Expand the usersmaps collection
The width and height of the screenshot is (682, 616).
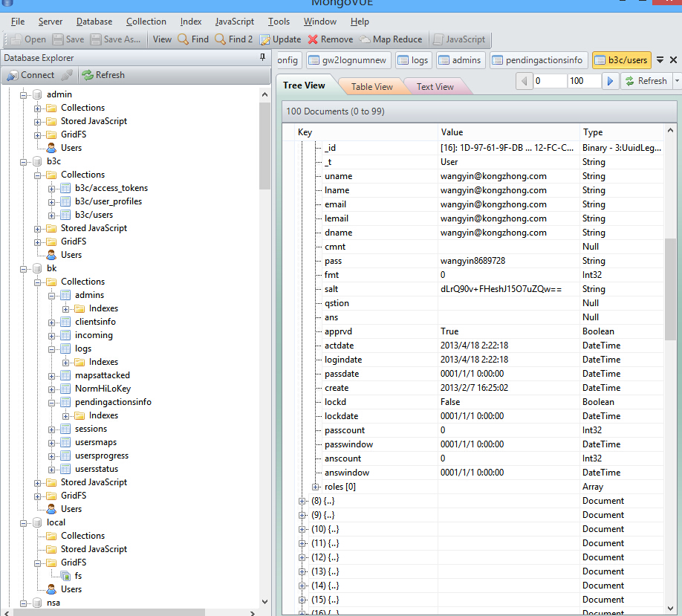pos(51,443)
